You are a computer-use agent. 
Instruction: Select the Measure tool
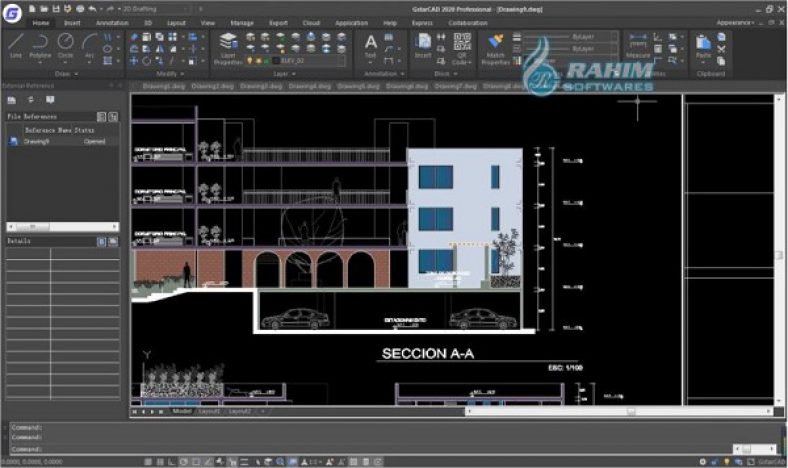coord(638,46)
